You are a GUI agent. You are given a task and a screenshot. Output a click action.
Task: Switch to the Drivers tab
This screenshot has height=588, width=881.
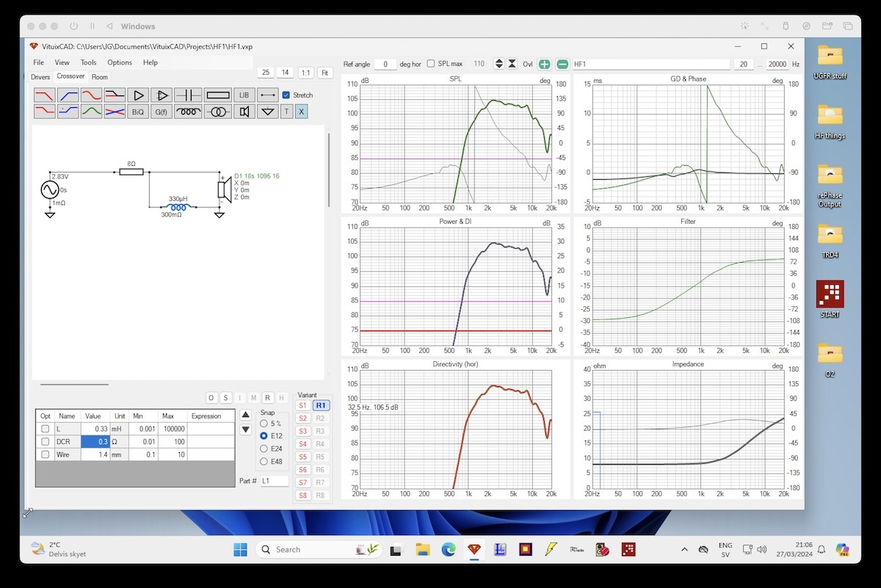[40, 77]
